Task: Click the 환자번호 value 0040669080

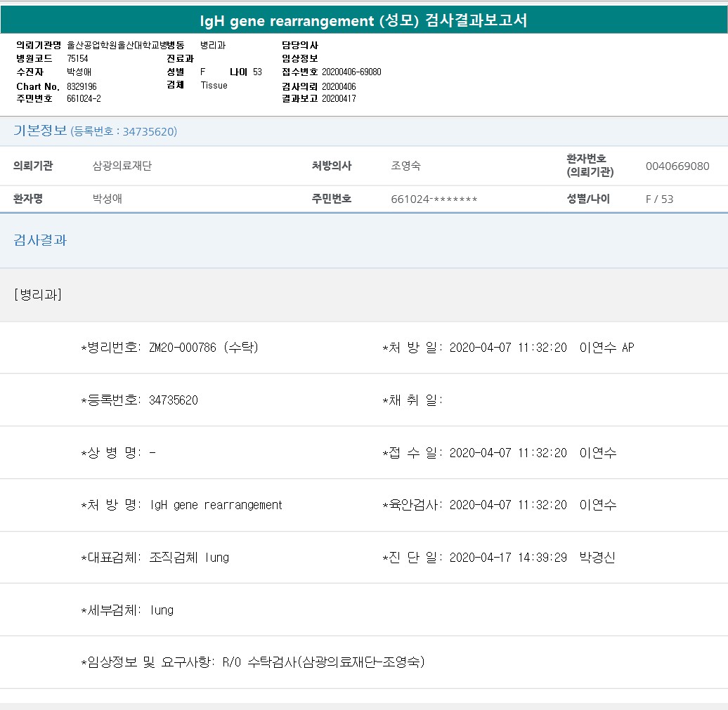Action: coord(677,166)
